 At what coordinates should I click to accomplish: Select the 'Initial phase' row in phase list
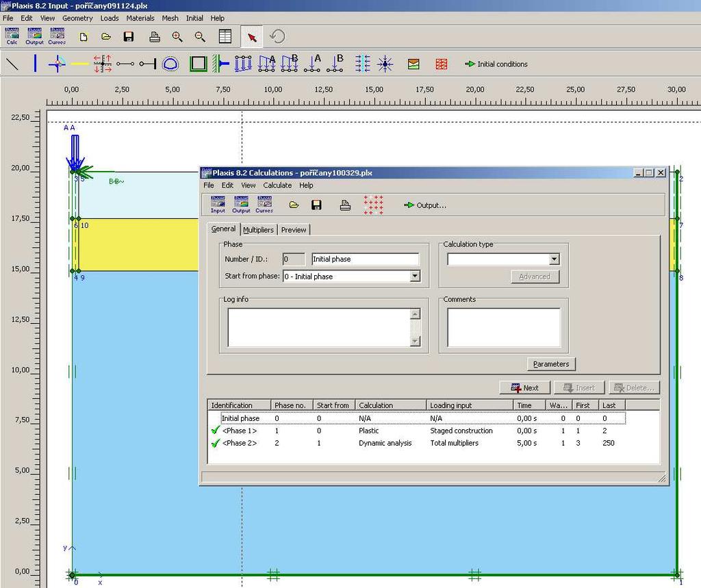point(418,418)
